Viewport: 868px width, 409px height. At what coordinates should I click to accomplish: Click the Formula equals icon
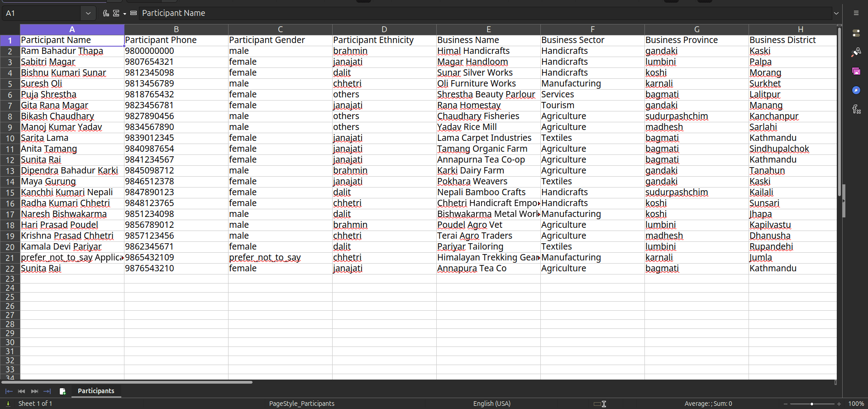point(134,13)
